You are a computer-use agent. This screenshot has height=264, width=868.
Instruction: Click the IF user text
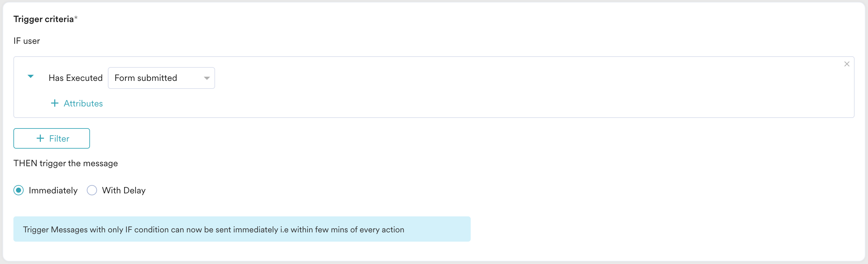26,41
